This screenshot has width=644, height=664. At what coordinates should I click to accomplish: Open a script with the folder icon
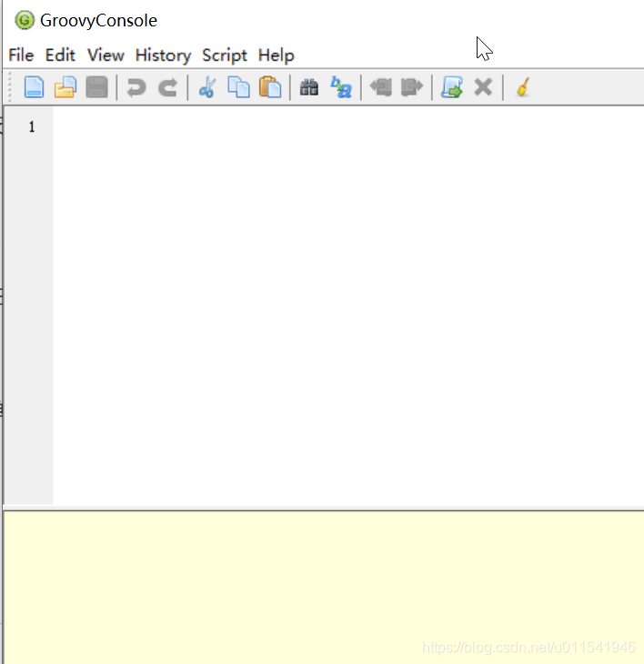coord(65,87)
